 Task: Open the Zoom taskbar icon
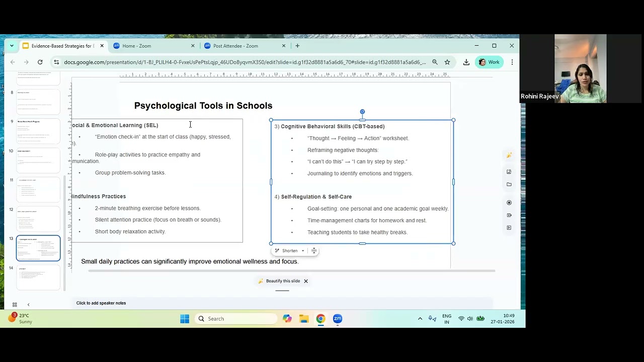pyautogui.click(x=338, y=319)
